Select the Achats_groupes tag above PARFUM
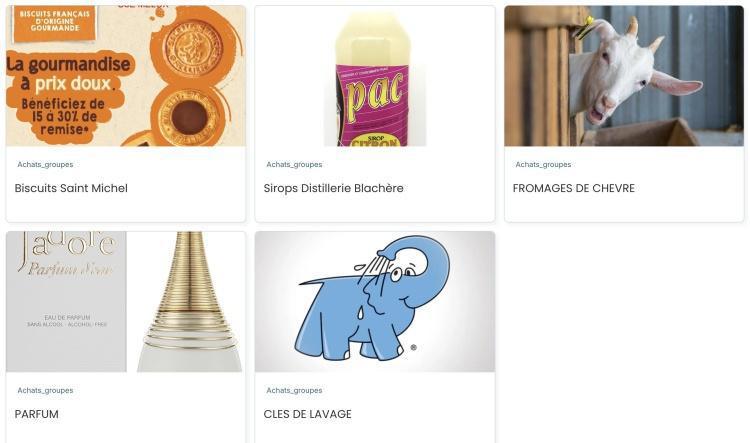750x443 pixels. pyautogui.click(x=45, y=390)
